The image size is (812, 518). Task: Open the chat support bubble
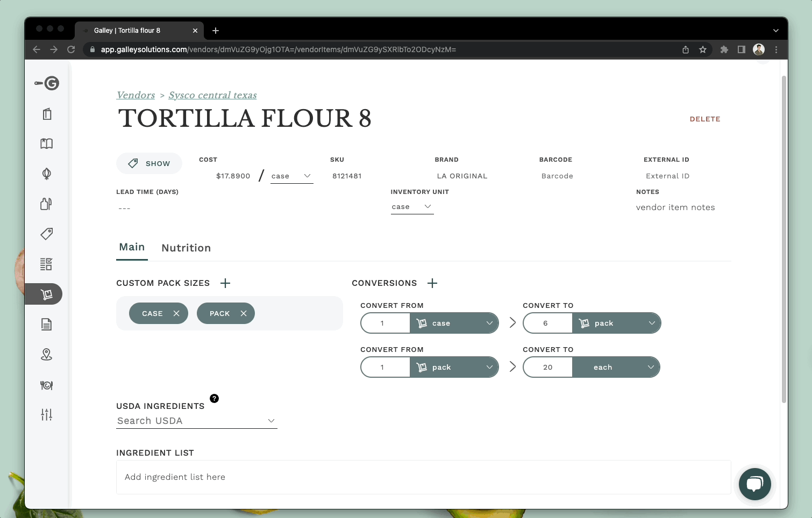pyautogui.click(x=755, y=484)
